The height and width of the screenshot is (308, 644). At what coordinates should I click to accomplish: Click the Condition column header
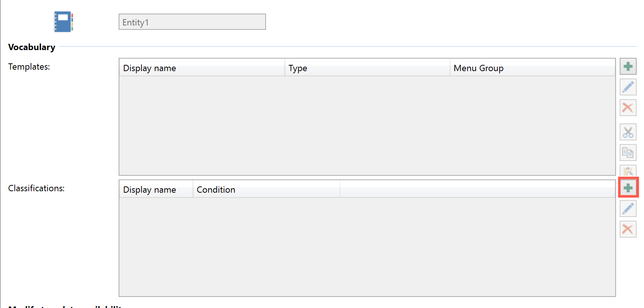click(266, 190)
